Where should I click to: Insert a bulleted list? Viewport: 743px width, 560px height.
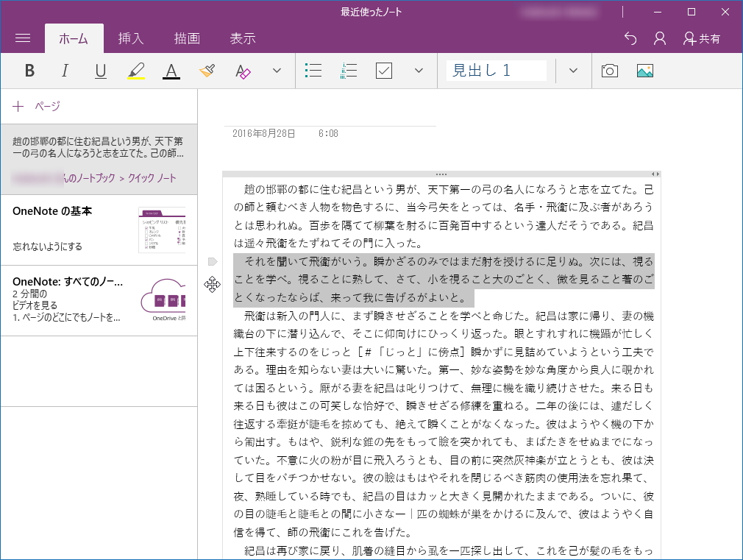[313, 70]
